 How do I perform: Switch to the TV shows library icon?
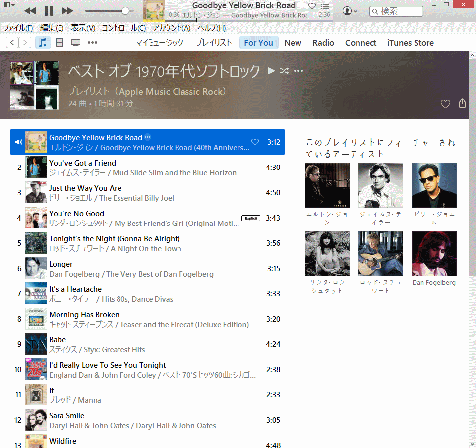[x=76, y=43]
